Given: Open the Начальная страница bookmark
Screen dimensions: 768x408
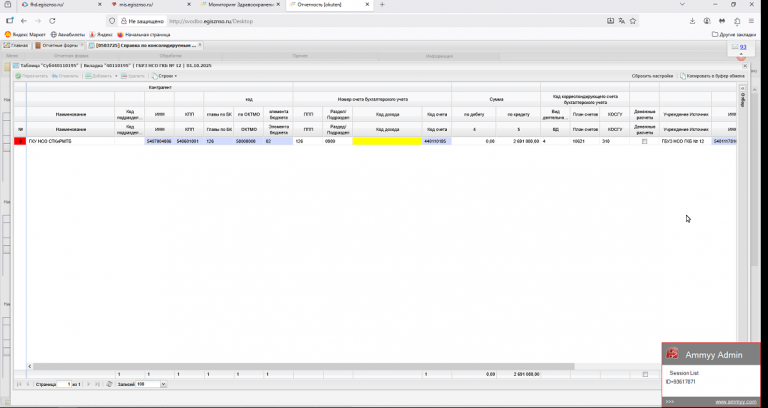Looking at the screenshot, I should point(144,35).
